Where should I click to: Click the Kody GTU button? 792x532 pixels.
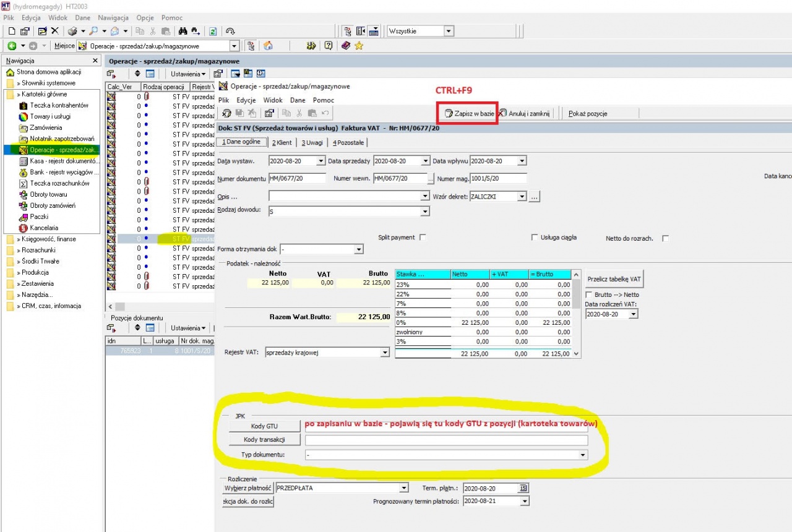(264, 426)
